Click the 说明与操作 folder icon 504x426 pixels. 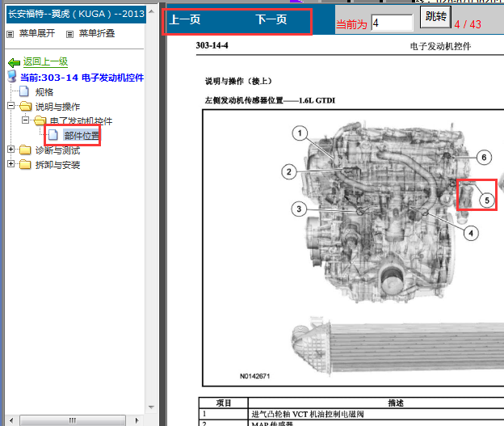point(25,106)
